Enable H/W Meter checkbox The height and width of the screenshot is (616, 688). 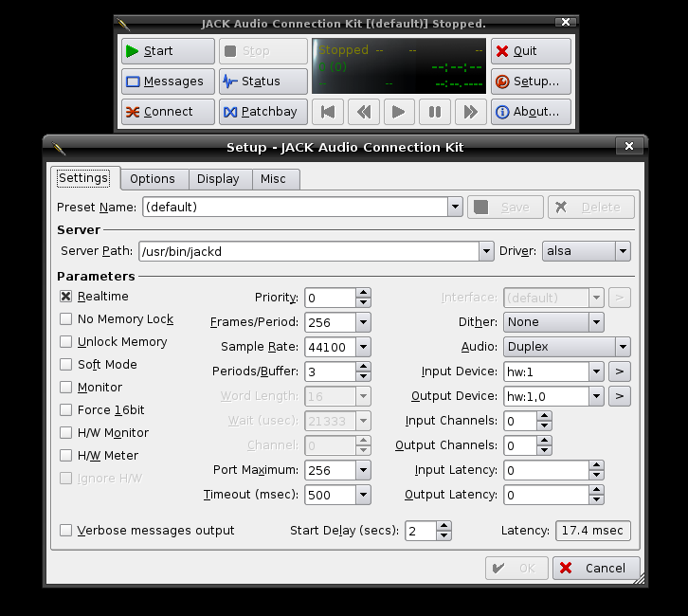click(x=65, y=456)
